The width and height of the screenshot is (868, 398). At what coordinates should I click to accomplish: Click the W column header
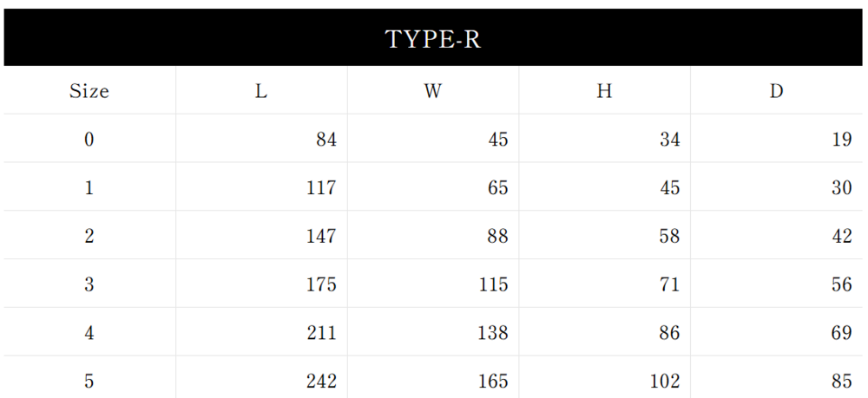[432, 91]
